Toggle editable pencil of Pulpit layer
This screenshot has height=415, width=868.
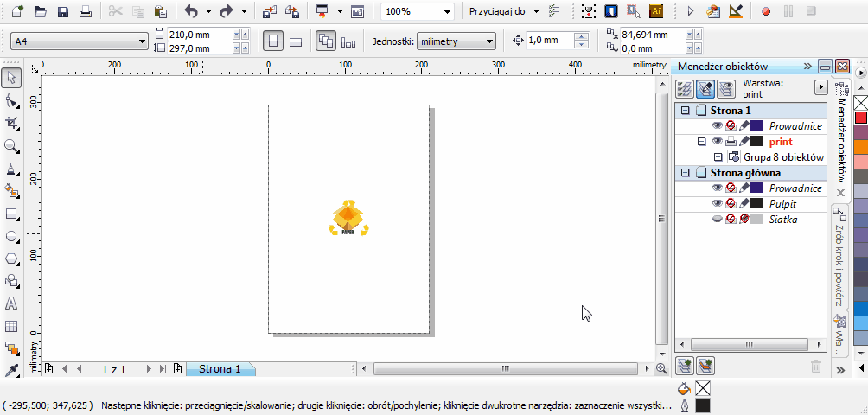[x=744, y=204]
